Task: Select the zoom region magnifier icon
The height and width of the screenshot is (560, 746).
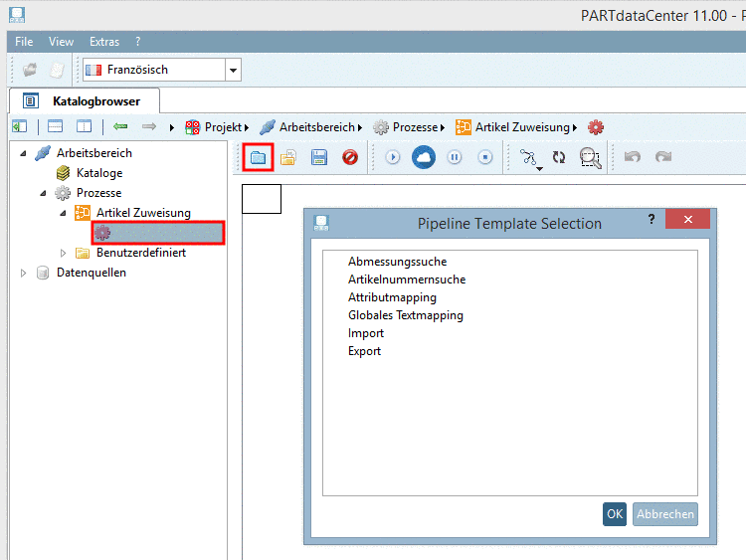Action: coord(590,158)
